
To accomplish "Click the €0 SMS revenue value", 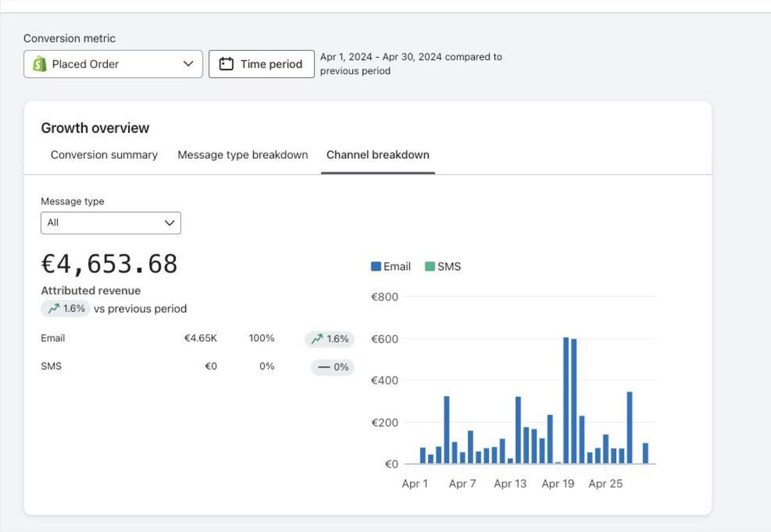I will (x=211, y=366).
